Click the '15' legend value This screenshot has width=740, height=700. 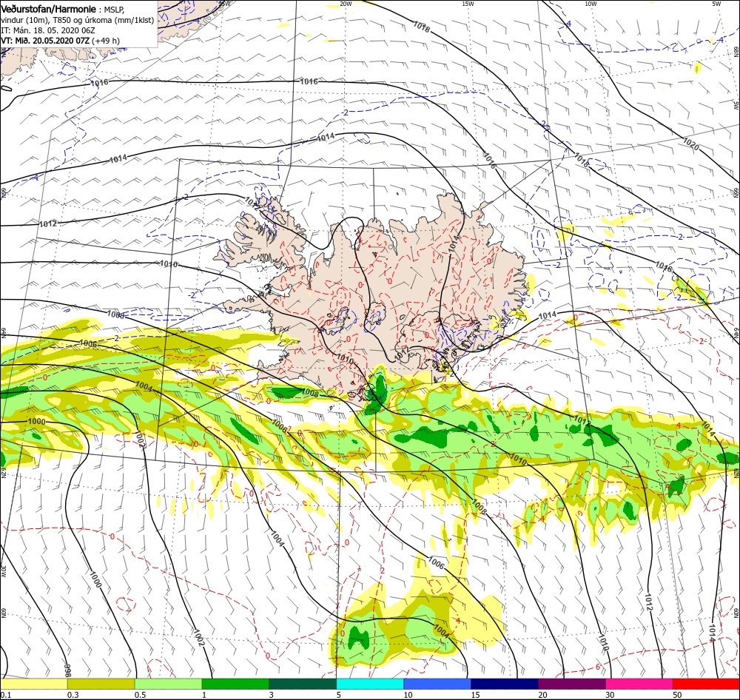coord(476,695)
